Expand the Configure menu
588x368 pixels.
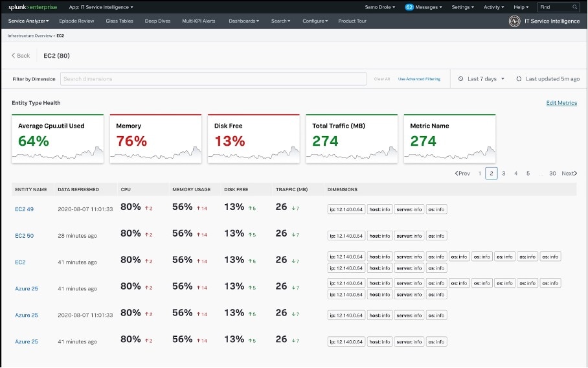(x=315, y=21)
